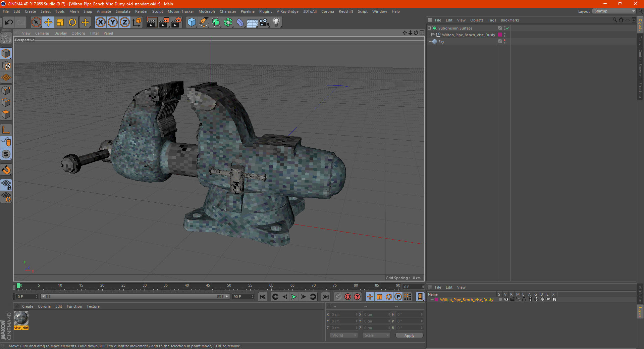
Task: Toggle Y axis lock
Action: coord(113,22)
